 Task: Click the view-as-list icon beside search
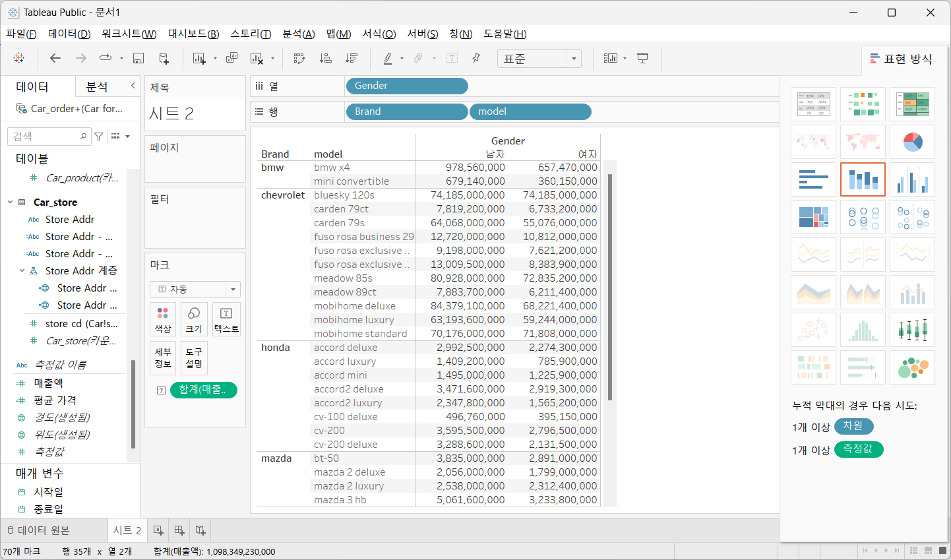115,137
